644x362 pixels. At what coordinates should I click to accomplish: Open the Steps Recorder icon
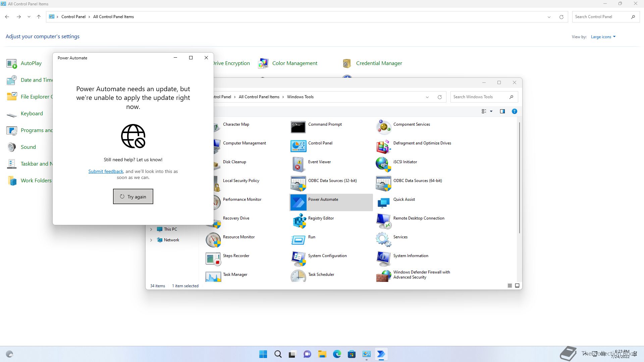(213, 259)
